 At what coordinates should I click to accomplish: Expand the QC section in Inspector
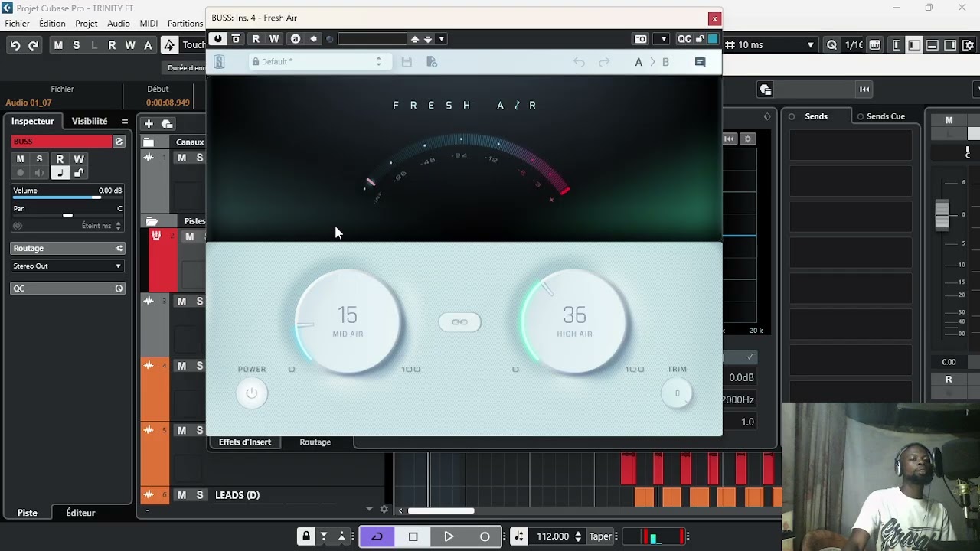67,289
